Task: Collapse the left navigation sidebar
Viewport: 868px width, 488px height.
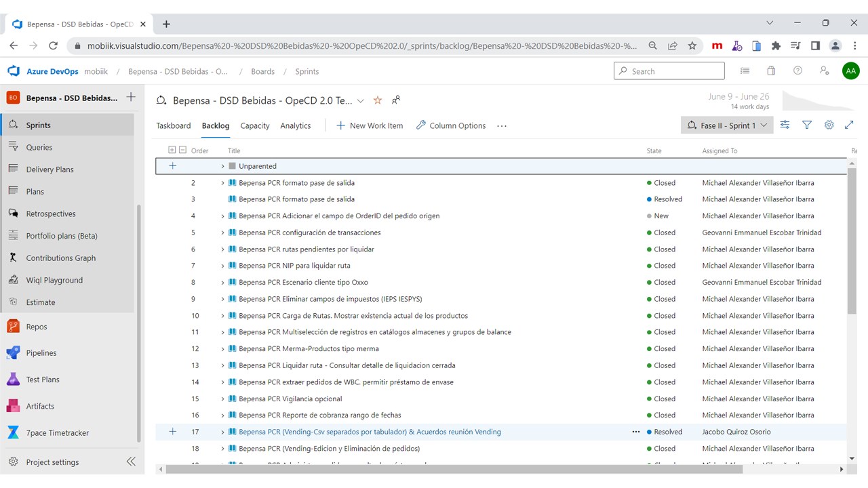Action: pyautogui.click(x=131, y=462)
